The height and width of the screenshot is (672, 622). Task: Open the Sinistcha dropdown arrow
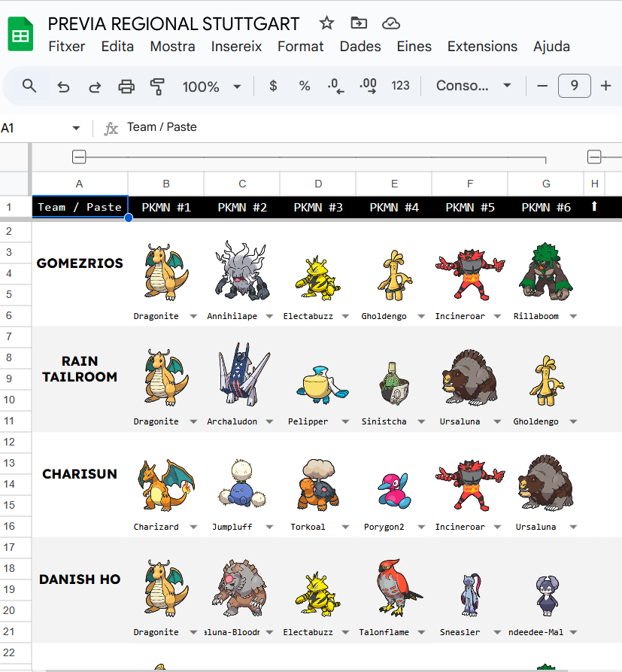pyautogui.click(x=421, y=421)
